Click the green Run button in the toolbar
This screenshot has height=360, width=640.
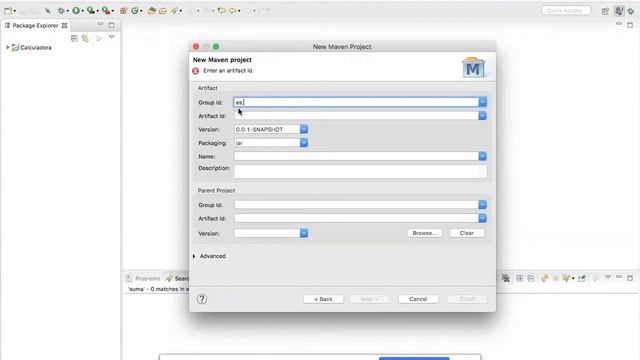click(76, 11)
